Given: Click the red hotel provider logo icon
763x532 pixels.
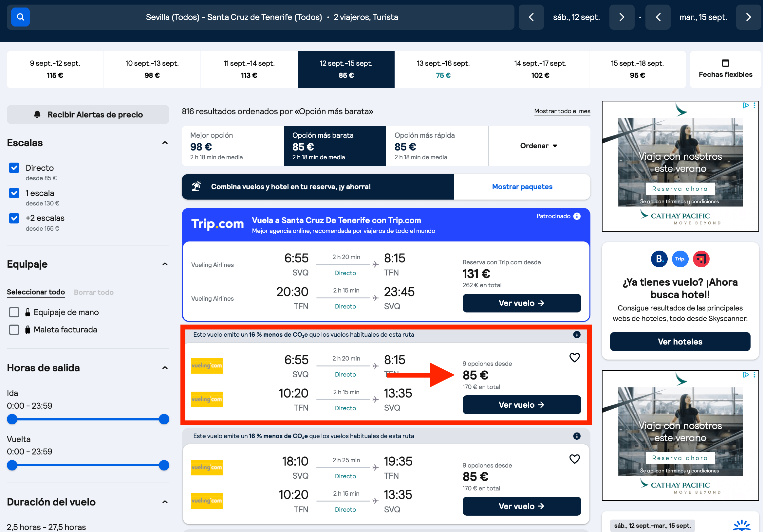Looking at the screenshot, I should (x=701, y=259).
